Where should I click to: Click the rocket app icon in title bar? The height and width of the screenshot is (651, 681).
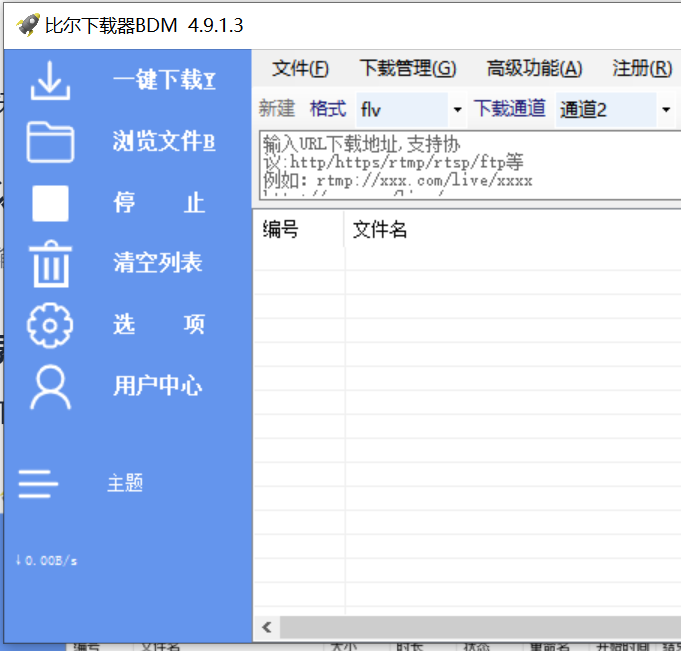tap(28, 25)
